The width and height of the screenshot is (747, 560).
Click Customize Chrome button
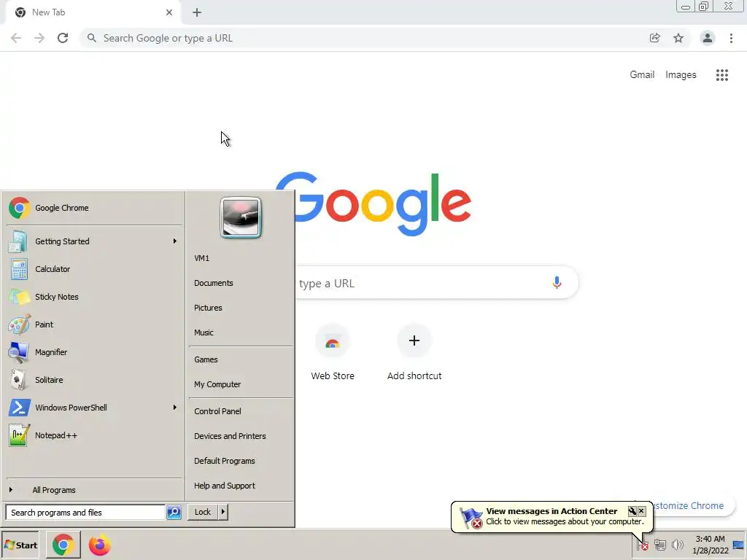pos(693,506)
